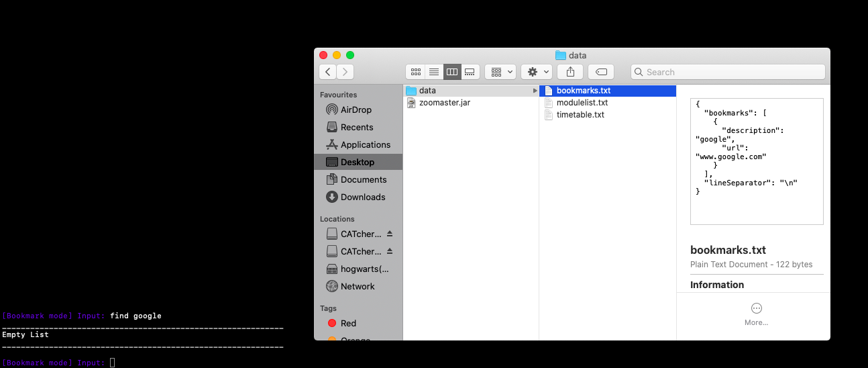
Task: Click the Share toolbar button
Action: (571, 72)
